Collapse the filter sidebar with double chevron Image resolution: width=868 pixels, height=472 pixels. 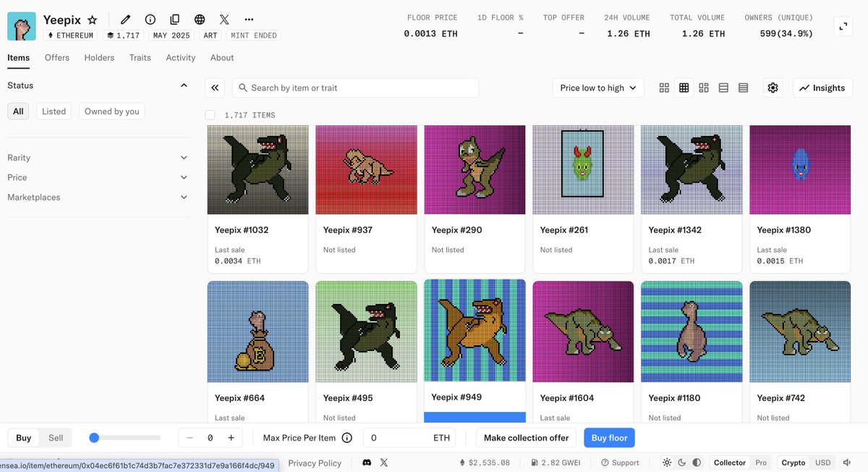(x=215, y=88)
